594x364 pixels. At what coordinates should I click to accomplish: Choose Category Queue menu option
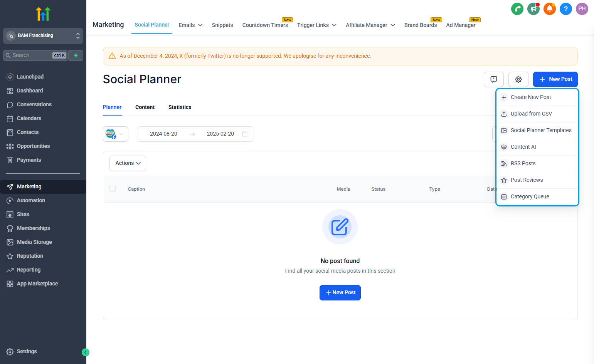pos(537,196)
